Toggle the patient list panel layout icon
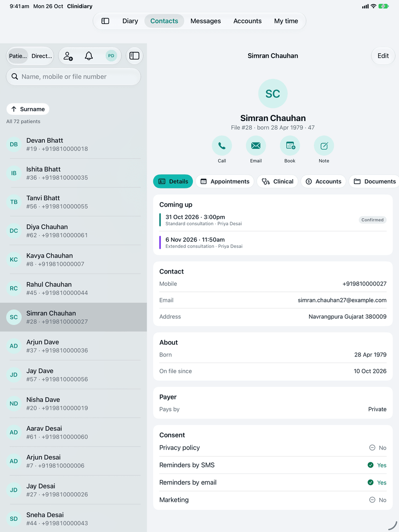Viewport: 399px width, 532px height. (134, 56)
